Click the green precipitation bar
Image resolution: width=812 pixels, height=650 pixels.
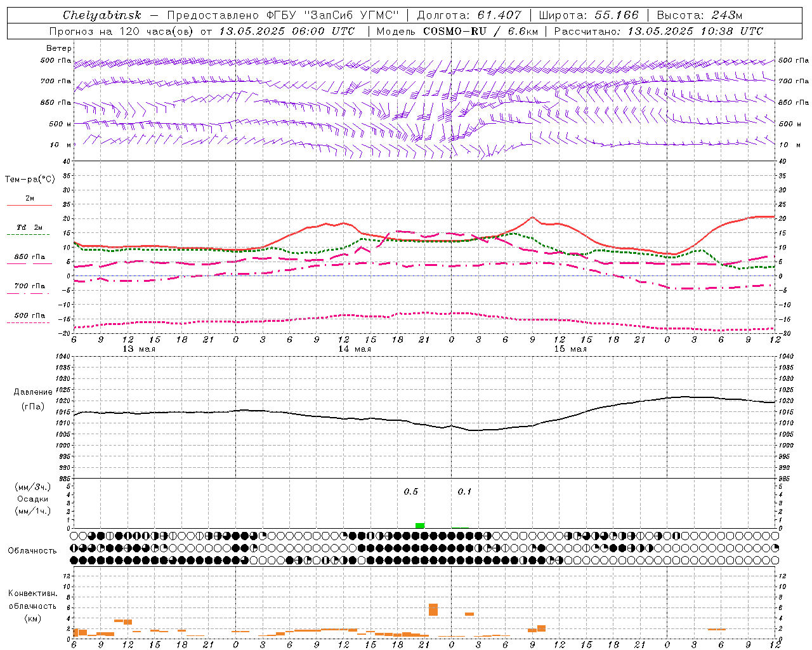[x=420, y=526]
